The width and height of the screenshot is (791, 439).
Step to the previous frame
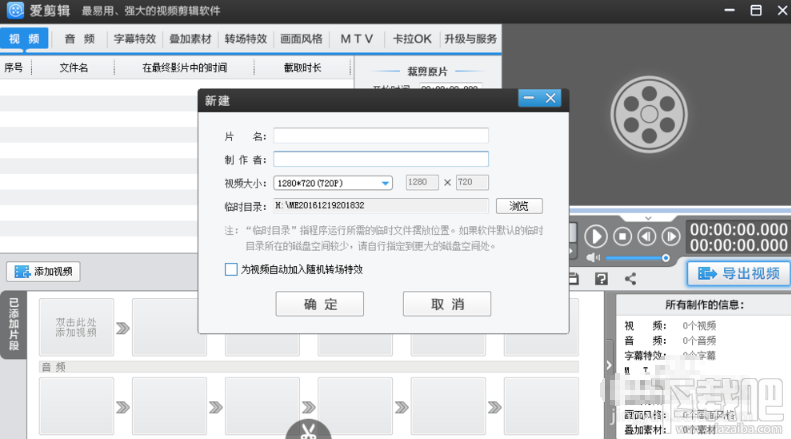pos(647,236)
